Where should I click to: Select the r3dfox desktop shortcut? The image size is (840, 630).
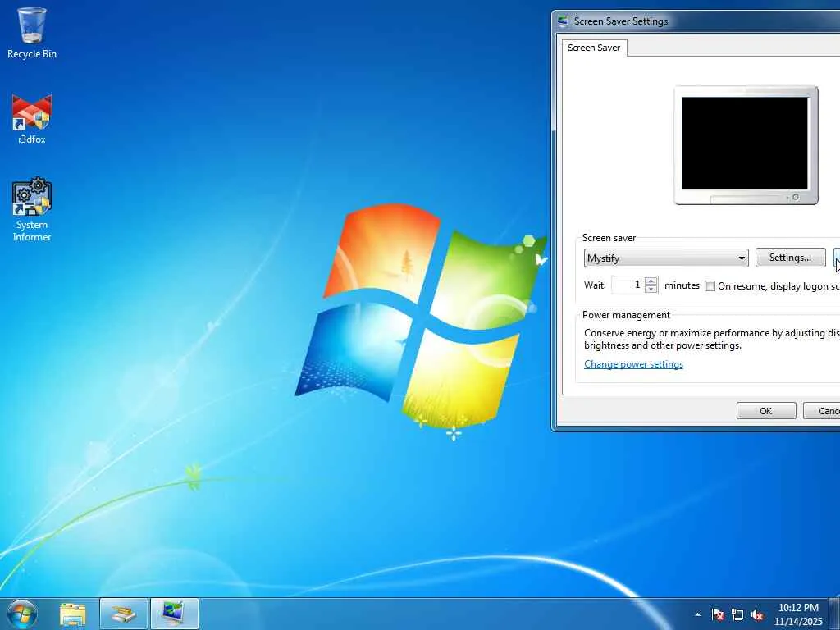coord(32,119)
